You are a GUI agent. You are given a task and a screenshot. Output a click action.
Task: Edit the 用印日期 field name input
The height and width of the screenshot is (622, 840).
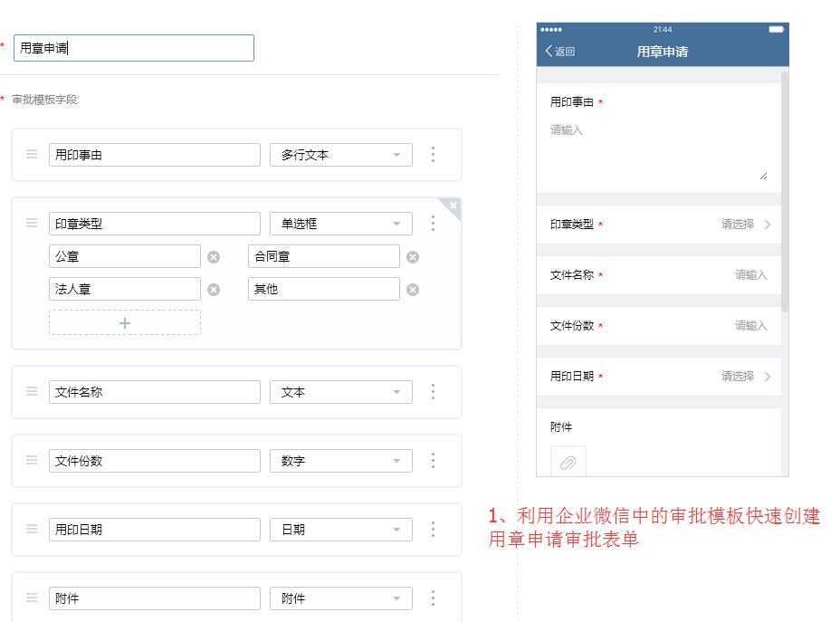[154, 530]
